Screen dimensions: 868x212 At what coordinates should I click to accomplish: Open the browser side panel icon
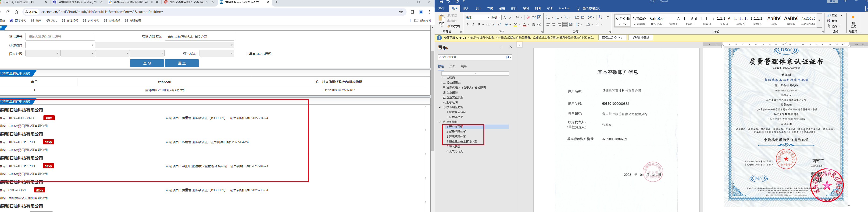point(412,12)
